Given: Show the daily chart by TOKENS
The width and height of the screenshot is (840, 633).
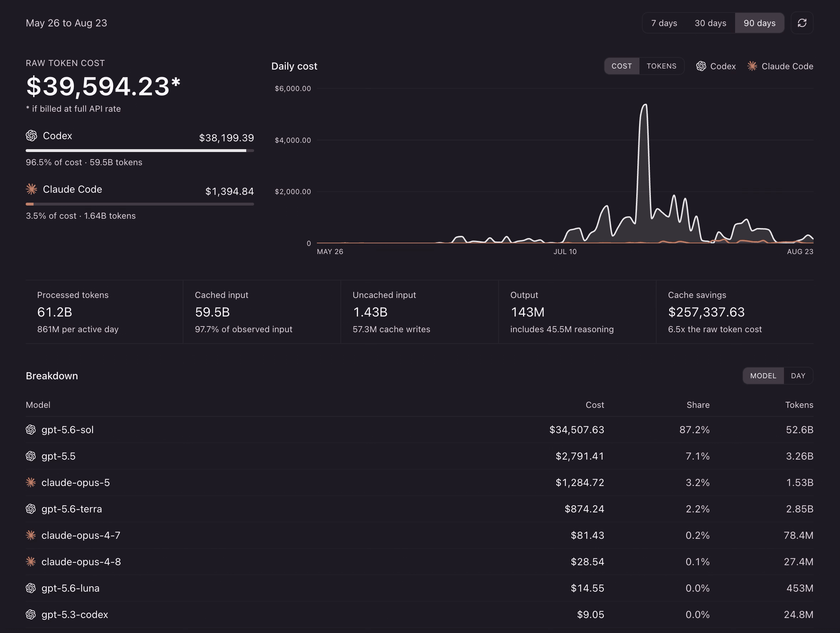Looking at the screenshot, I should pos(662,66).
